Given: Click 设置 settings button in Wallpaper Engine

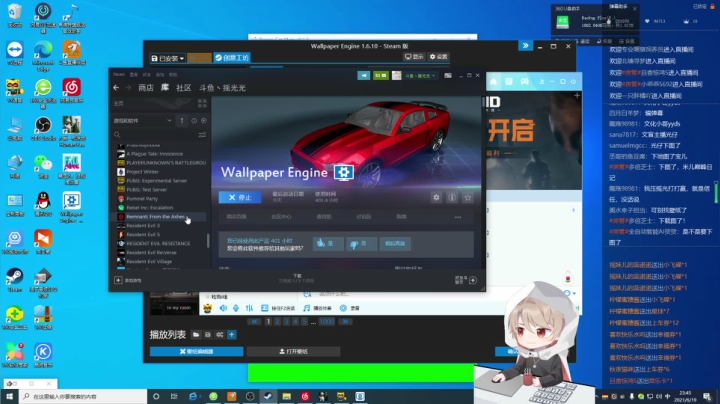Looking at the screenshot, I should (439, 56).
